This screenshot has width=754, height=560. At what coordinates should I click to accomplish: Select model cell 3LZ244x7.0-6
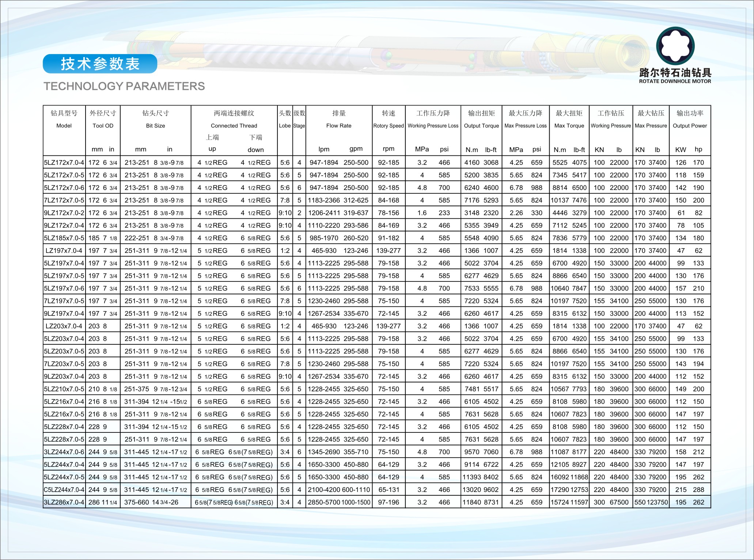(64, 452)
